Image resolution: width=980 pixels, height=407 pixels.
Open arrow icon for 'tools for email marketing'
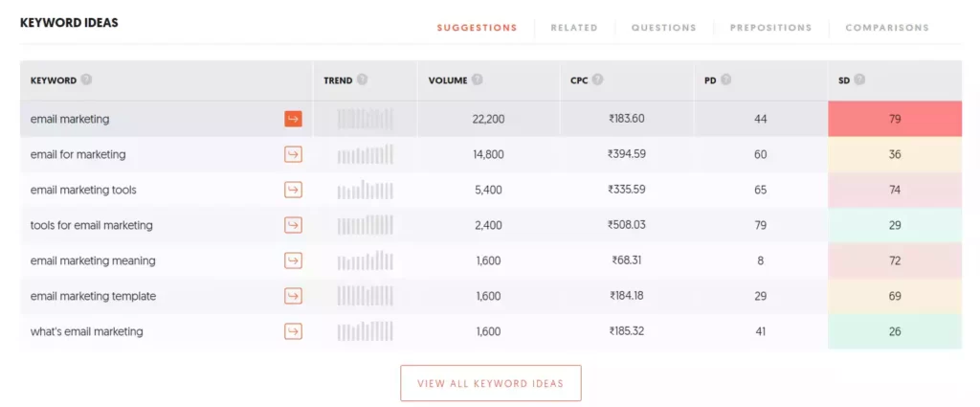point(293,225)
